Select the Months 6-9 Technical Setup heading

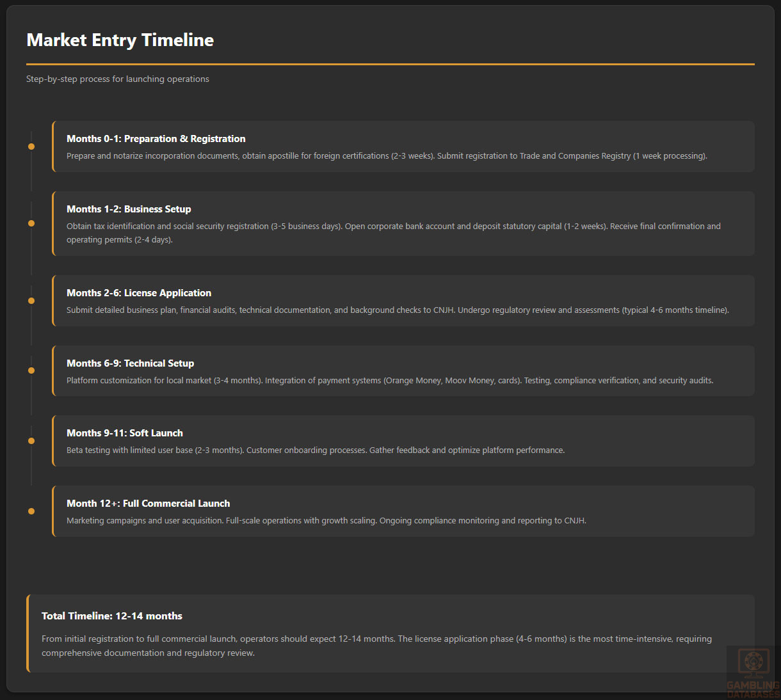[x=131, y=363]
